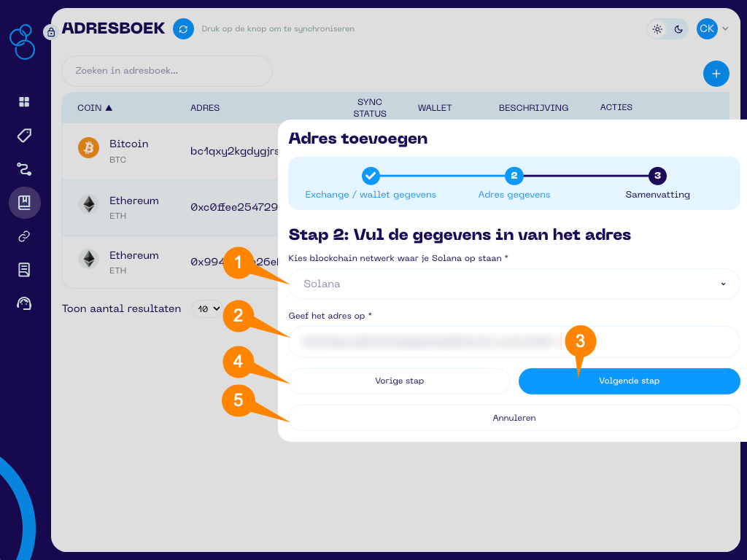747x560 pixels.
Task: Open the chain link icon in sidebar
Action: 24,236
